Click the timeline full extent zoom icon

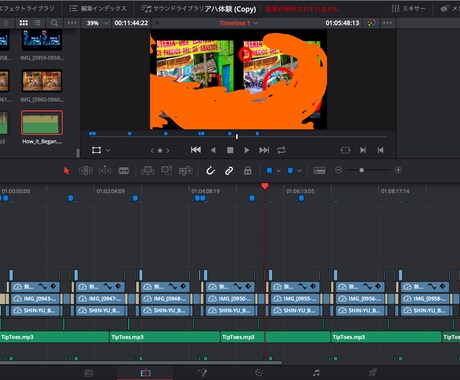(x=319, y=171)
